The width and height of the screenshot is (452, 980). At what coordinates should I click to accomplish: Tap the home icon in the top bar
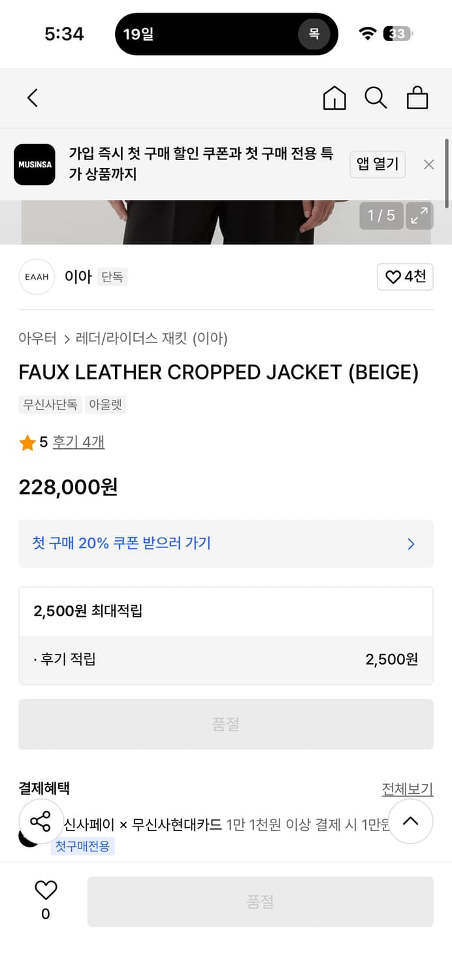(334, 98)
